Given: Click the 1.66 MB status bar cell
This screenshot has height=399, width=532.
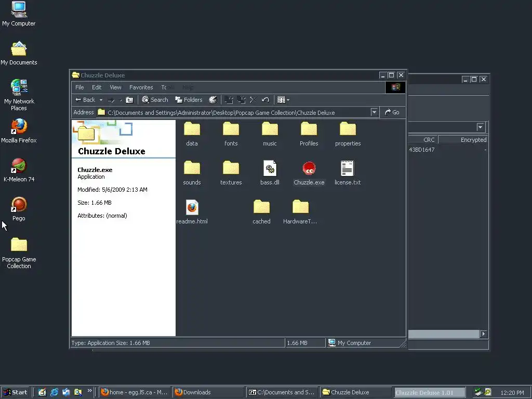Looking at the screenshot, I should pos(305,343).
